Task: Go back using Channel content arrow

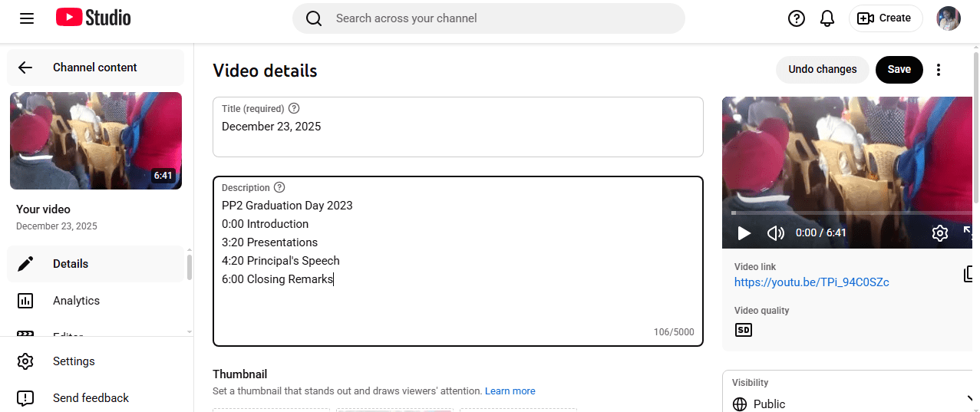Action: (x=25, y=68)
